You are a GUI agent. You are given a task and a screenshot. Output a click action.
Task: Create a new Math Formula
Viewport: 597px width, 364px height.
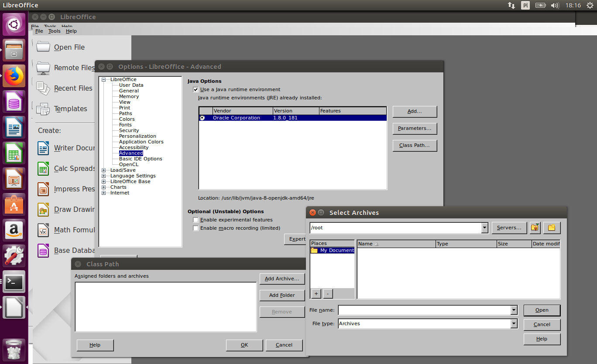pos(66,230)
